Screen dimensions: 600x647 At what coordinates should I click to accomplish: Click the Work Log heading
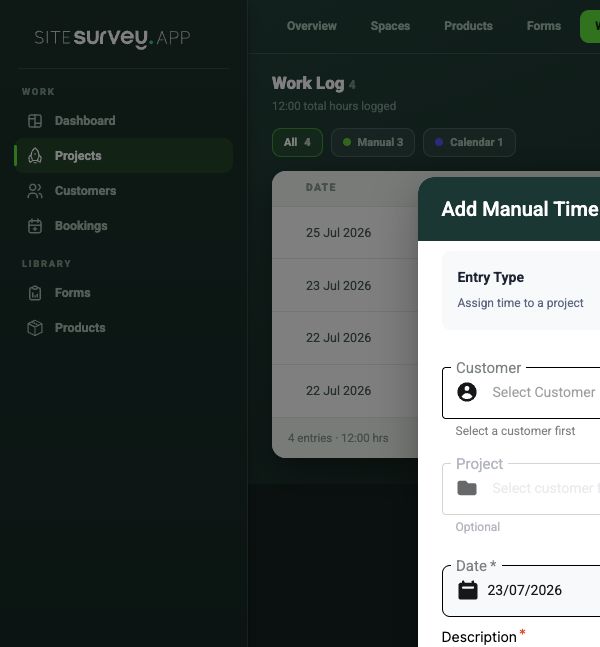coord(308,83)
